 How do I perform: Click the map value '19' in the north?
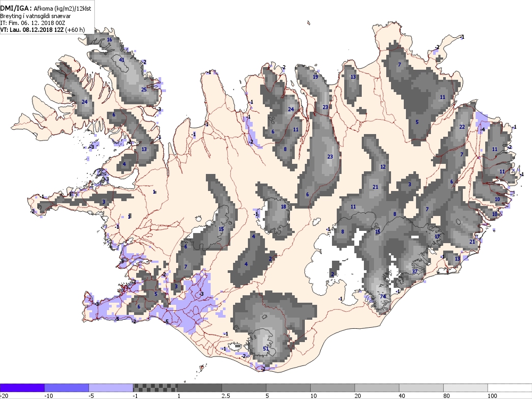click(x=315, y=77)
